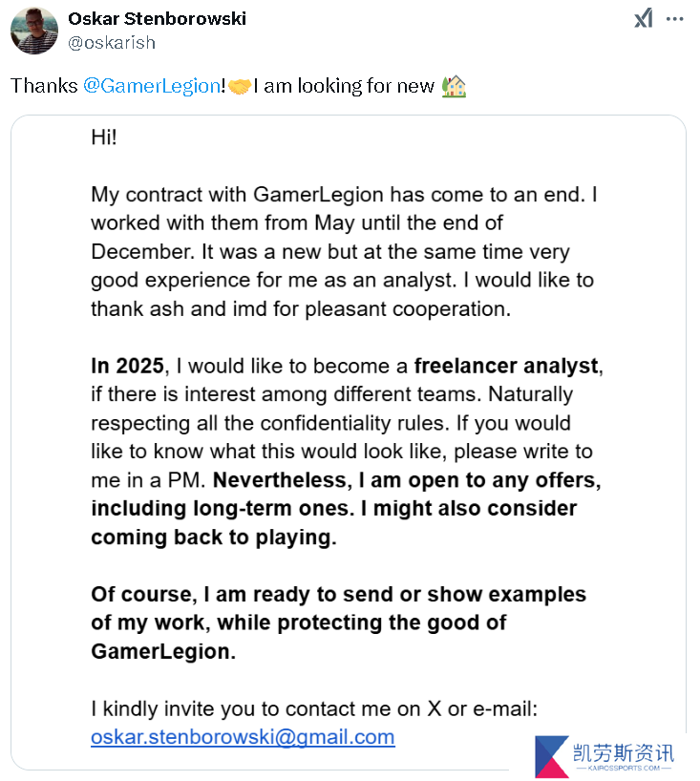Click the @oskarish handle

coord(112,43)
